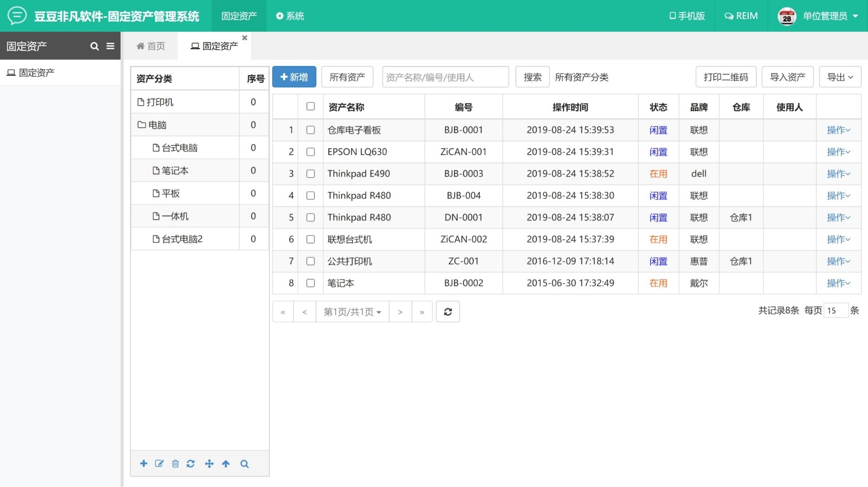Click the magnifier icon below category tree

coord(244,464)
